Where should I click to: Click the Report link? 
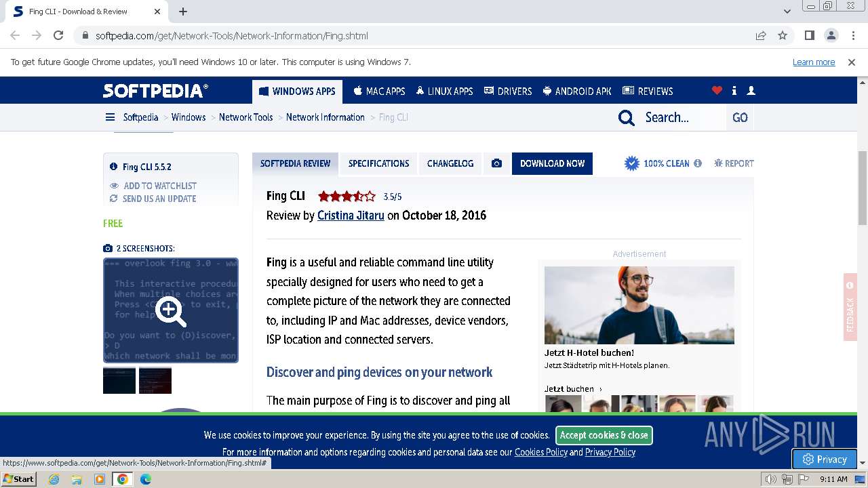(x=734, y=163)
